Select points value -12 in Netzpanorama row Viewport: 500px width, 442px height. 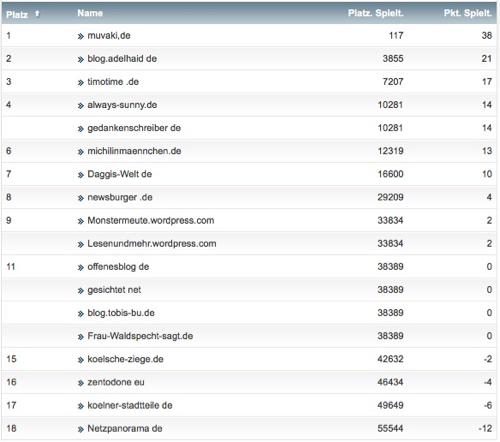[x=485, y=428]
